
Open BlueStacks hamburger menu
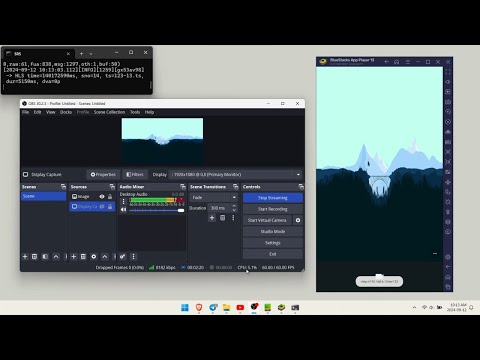[x=407, y=62]
